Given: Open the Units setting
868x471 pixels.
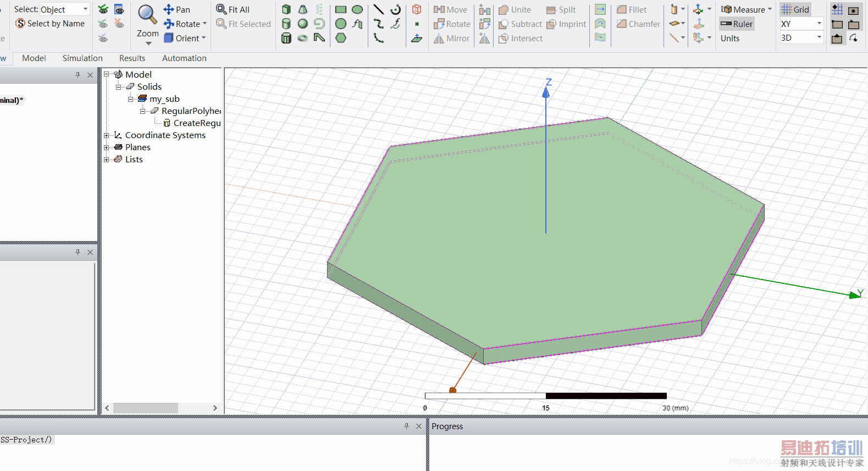Looking at the screenshot, I should [730, 38].
